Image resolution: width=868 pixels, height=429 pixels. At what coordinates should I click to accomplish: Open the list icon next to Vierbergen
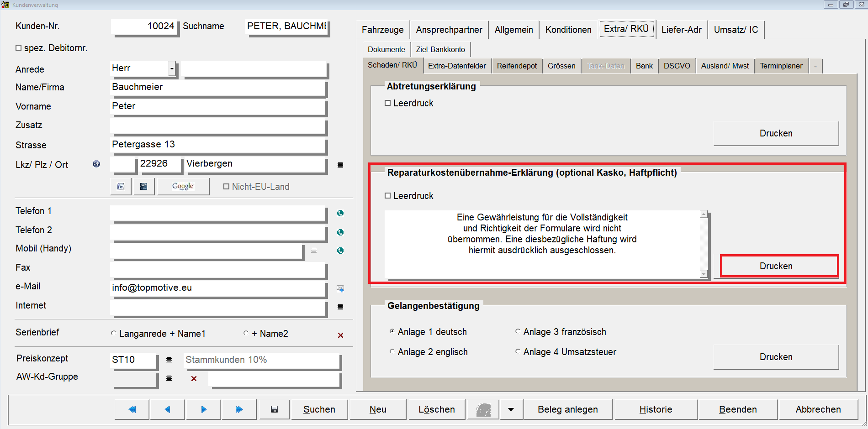tap(340, 165)
